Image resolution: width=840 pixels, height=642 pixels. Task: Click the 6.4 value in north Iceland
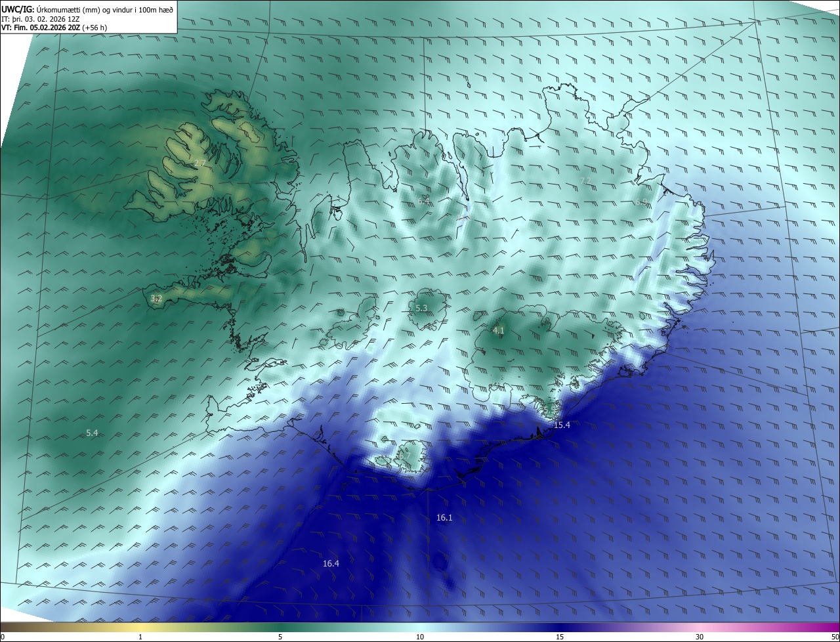[x=424, y=201]
